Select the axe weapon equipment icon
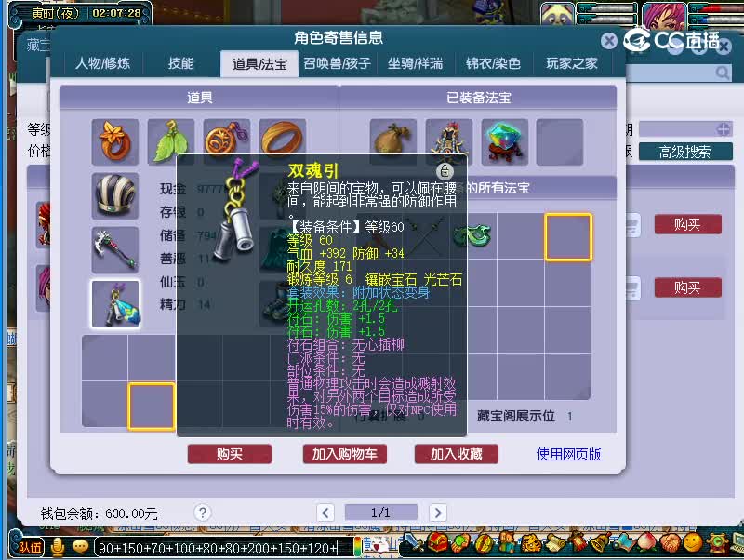 coord(115,249)
